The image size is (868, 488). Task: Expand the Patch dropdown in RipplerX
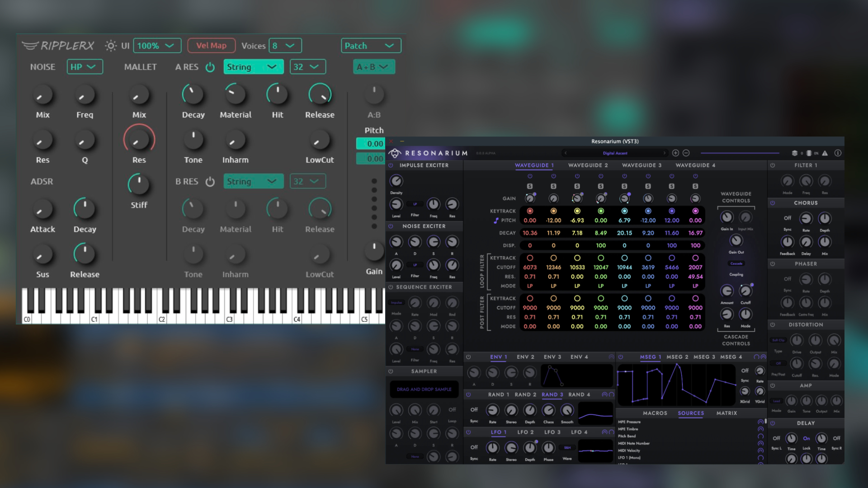point(371,46)
